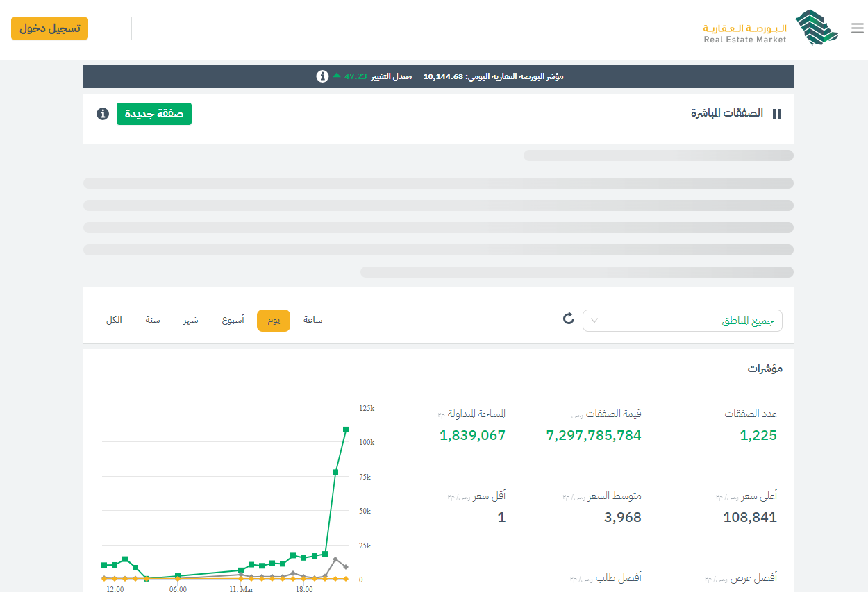Choose the الكل time range
Image resolution: width=868 pixels, height=592 pixels.
point(114,320)
